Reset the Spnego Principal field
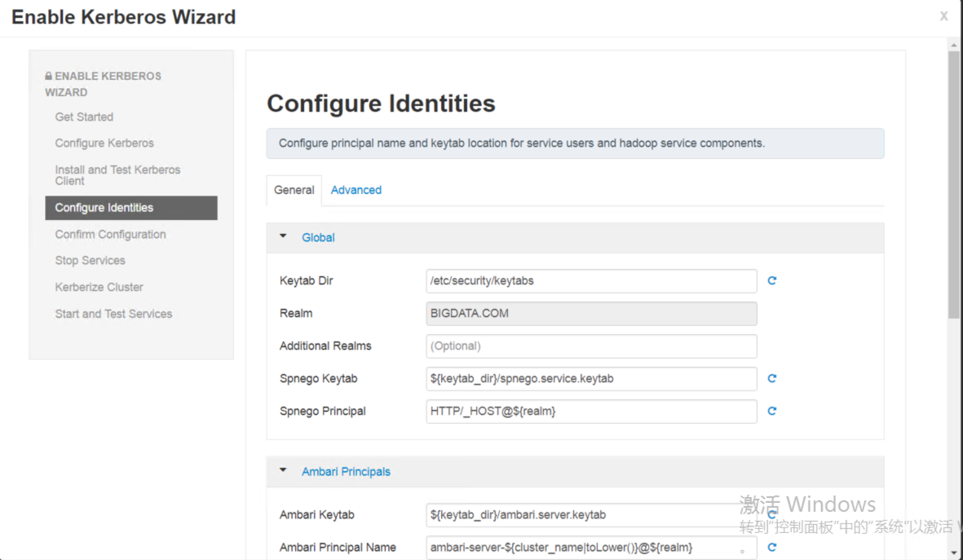The image size is (963, 560). pos(771,411)
